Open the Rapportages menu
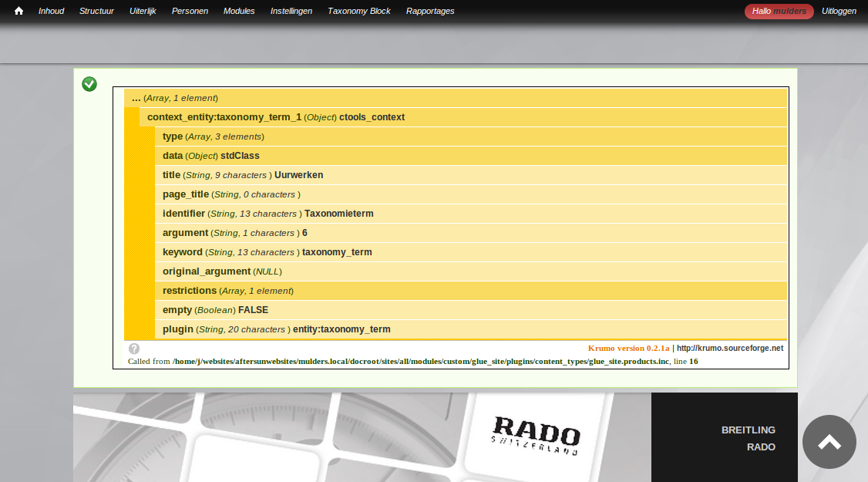 430,11
